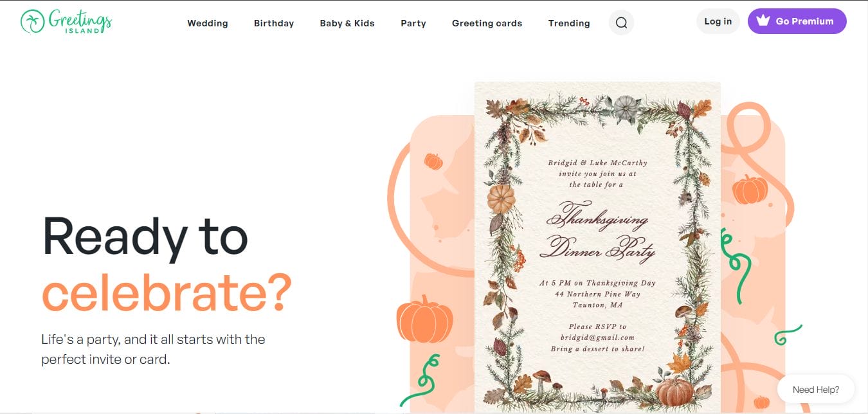Click the small pumpkin right of the card
Viewport: 868px width, 414px height.
[750, 189]
